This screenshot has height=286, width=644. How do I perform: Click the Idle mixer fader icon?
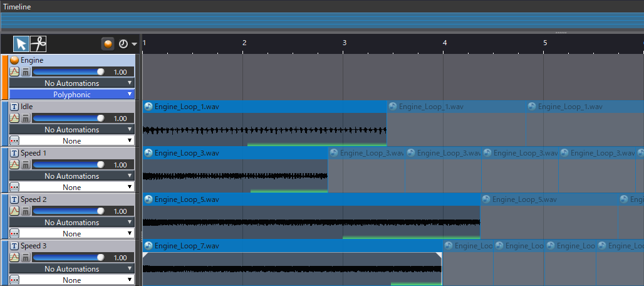point(26,119)
